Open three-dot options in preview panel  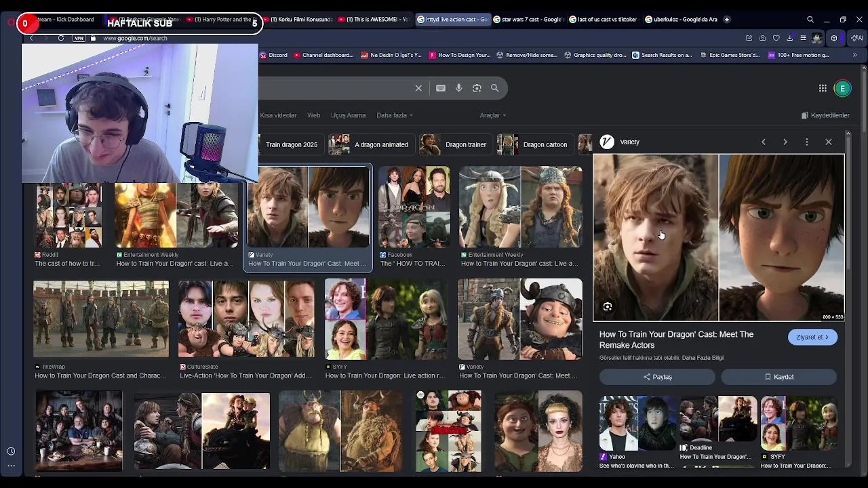[807, 142]
